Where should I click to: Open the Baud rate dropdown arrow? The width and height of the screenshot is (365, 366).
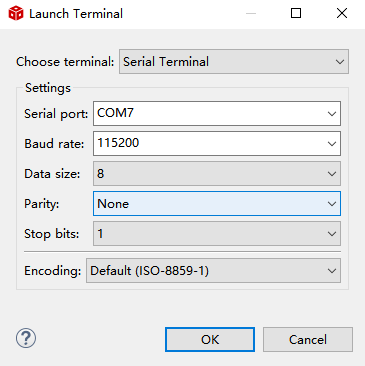332,144
